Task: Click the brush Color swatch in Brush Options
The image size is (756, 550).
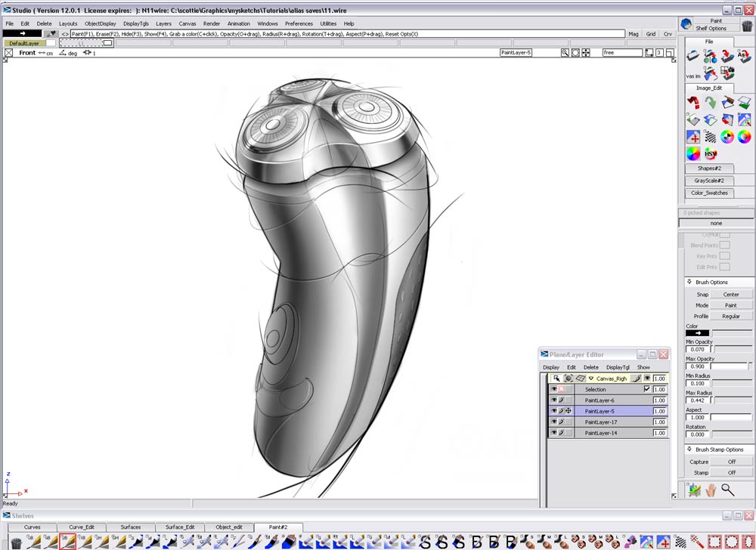Action: click(697, 332)
